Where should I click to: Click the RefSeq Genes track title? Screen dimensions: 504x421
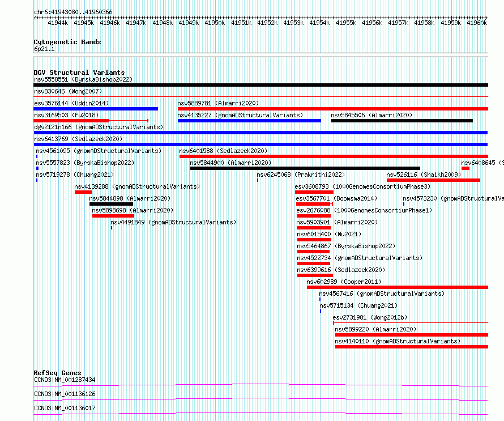(x=57, y=373)
